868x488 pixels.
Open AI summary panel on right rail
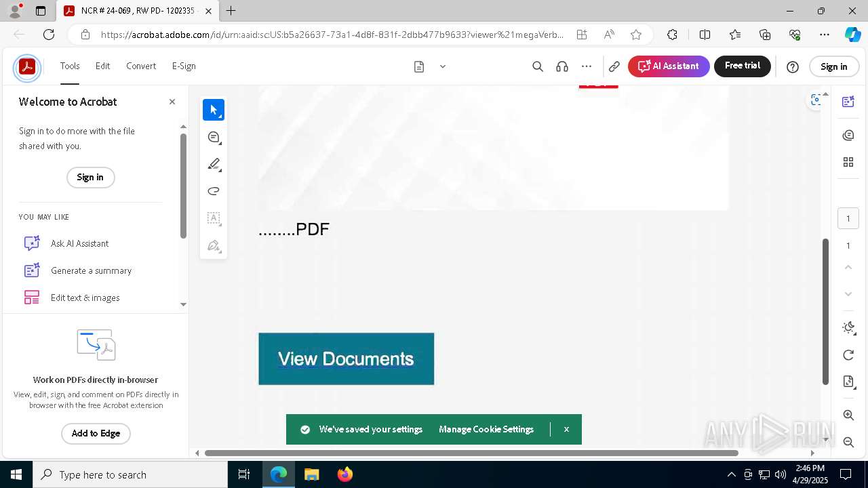(848, 102)
